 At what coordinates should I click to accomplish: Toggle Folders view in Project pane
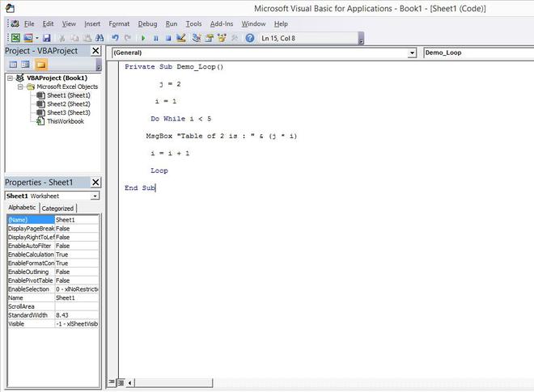click(x=41, y=65)
